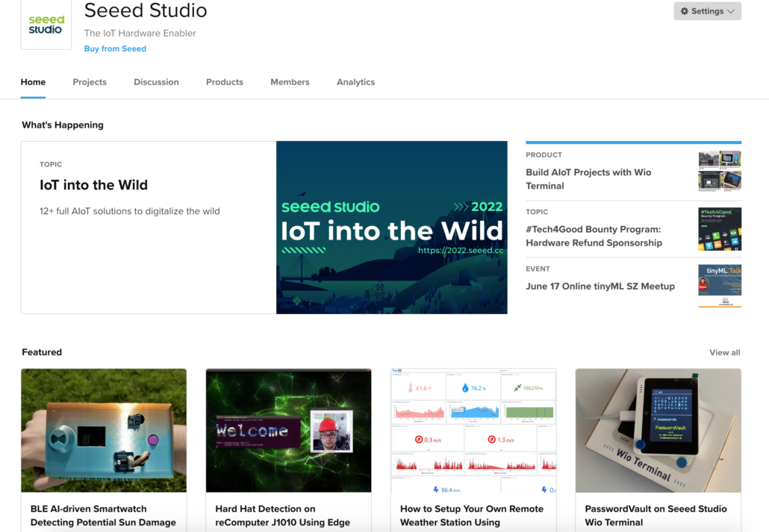This screenshot has width=769, height=532.
Task: Select the Home tab
Action: 33,82
